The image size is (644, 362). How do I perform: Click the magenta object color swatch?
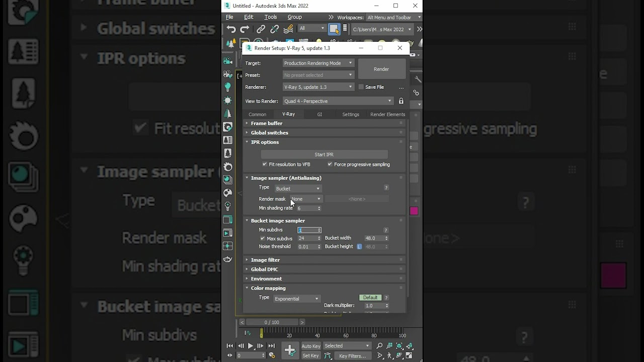[414, 211]
